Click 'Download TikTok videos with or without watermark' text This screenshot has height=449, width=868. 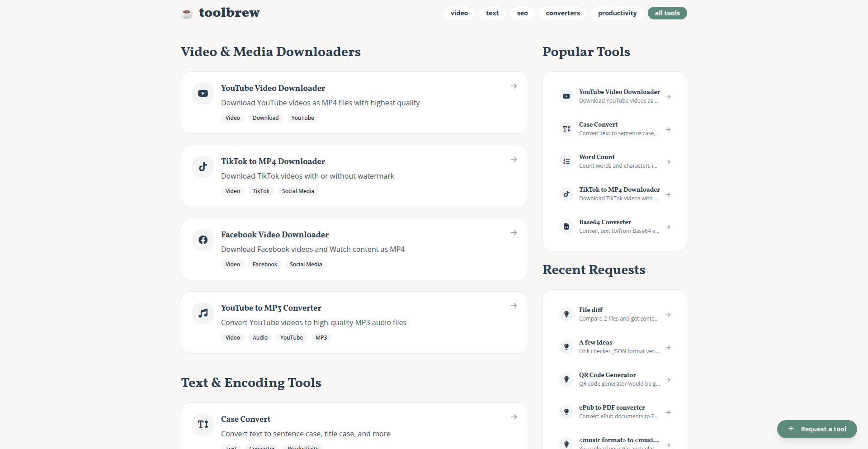(x=307, y=176)
